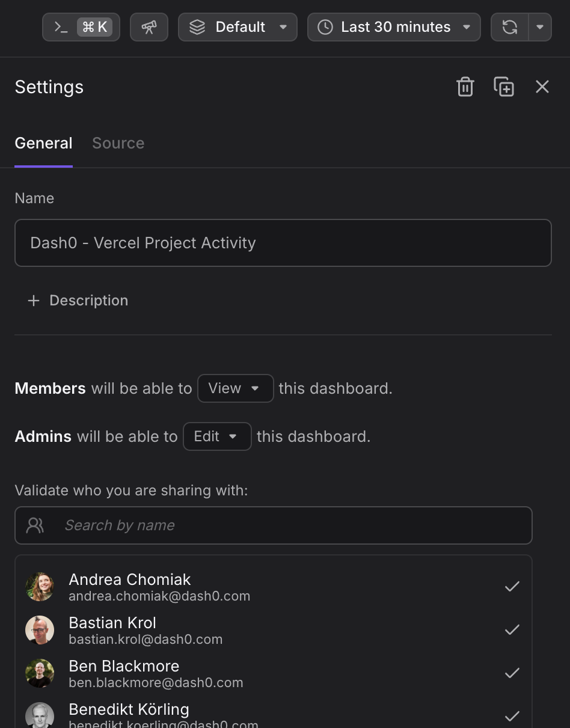Click the duplicate dashboard icon
Image resolution: width=570 pixels, height=728 pixels.
pos(504,87)
